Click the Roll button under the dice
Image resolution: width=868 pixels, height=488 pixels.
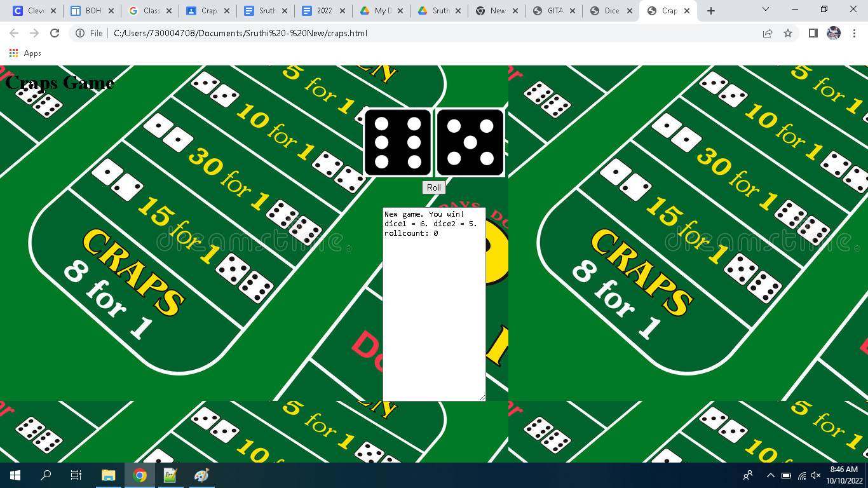tap(434, 187)
